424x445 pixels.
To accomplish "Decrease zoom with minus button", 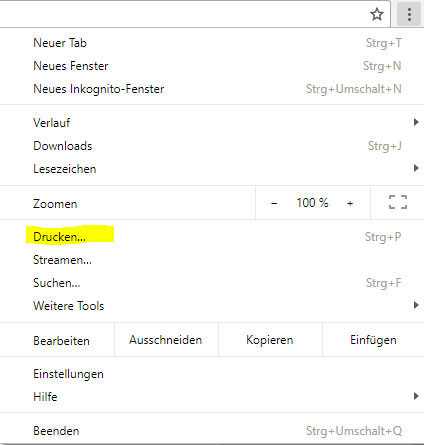I will [x=274, y=203].
